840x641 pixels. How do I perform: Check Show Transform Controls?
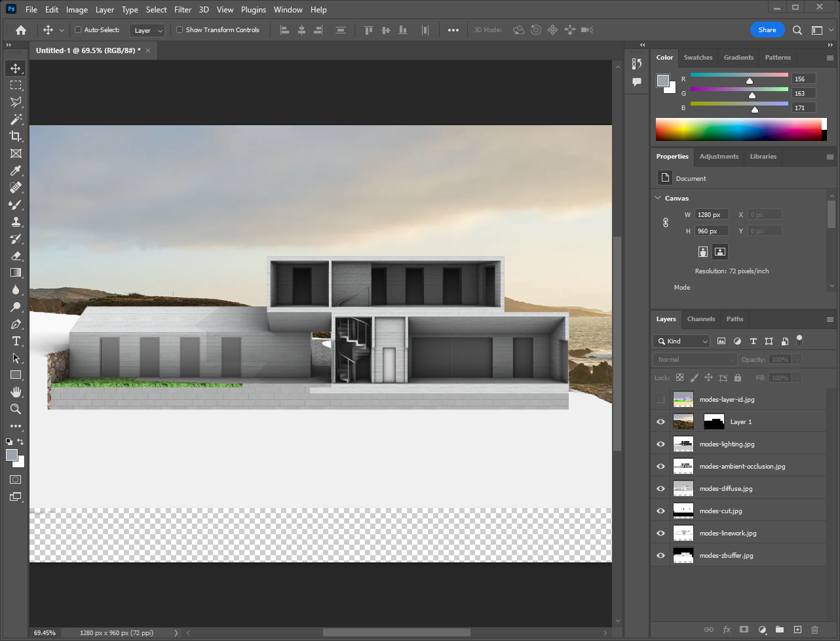(x=180, y=30)
